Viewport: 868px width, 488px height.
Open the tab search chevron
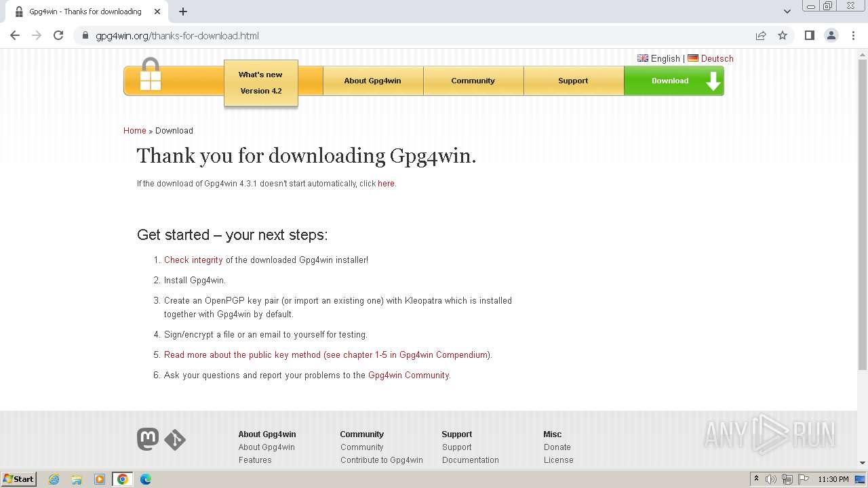(x=787, y=12)
